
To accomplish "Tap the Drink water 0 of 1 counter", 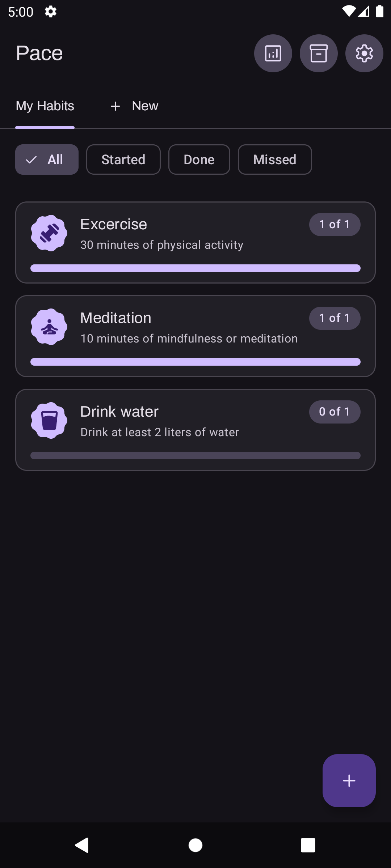I will point(335,412).
